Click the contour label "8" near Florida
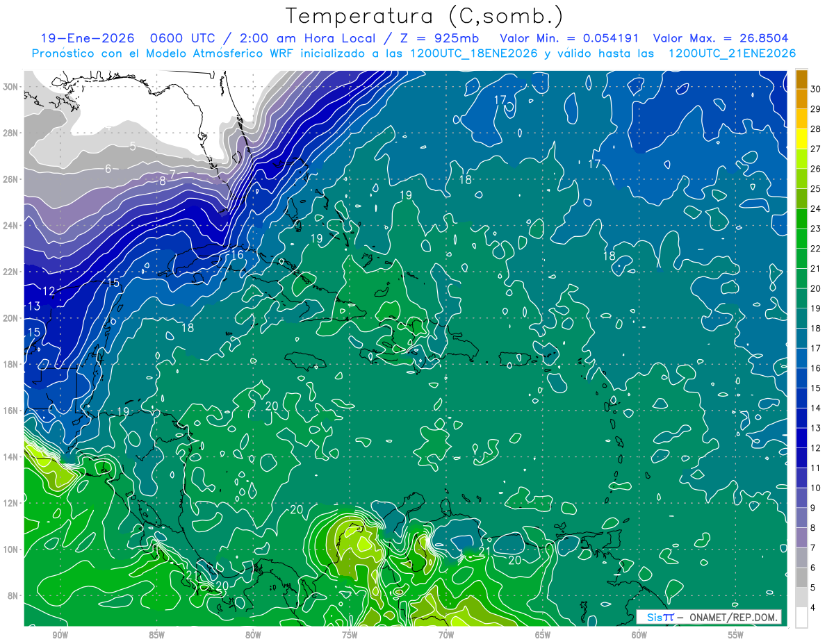834x644 pixels. pyautogui.click(x=163, y=181)
